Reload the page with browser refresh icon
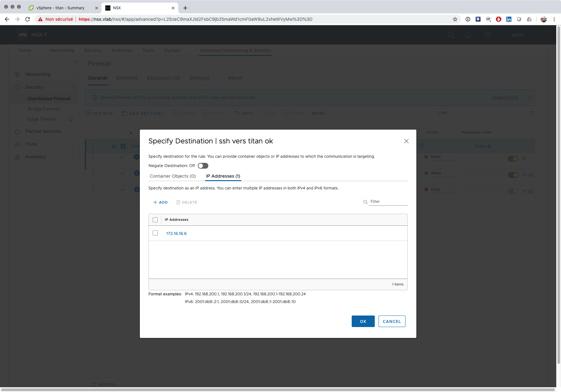Screen dimensions: 561x392 pos(28,19)
